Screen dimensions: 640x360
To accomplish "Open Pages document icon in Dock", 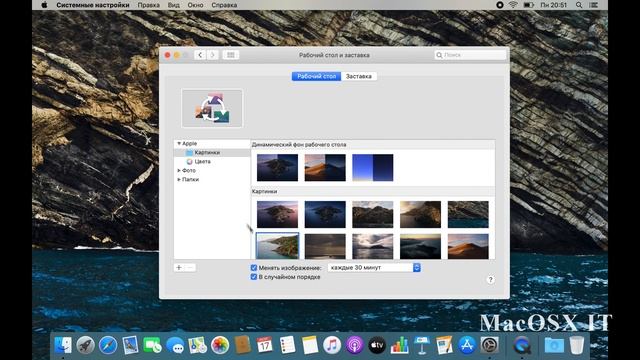I will (444, 345).
